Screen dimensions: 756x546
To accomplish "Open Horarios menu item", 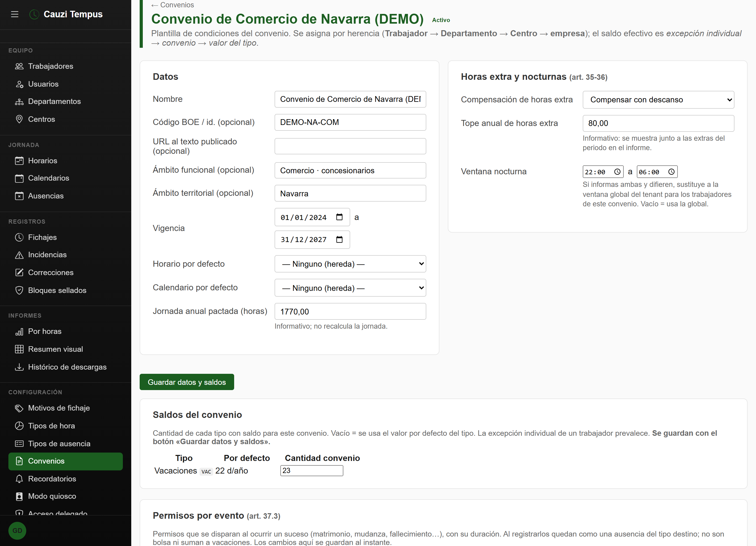I will click(x=65, y=161).
